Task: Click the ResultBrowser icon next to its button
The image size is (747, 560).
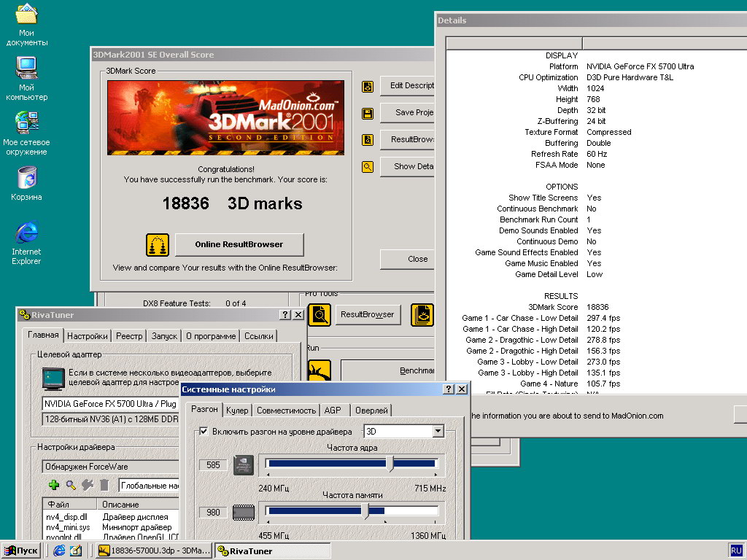Action: pos(368,140)
